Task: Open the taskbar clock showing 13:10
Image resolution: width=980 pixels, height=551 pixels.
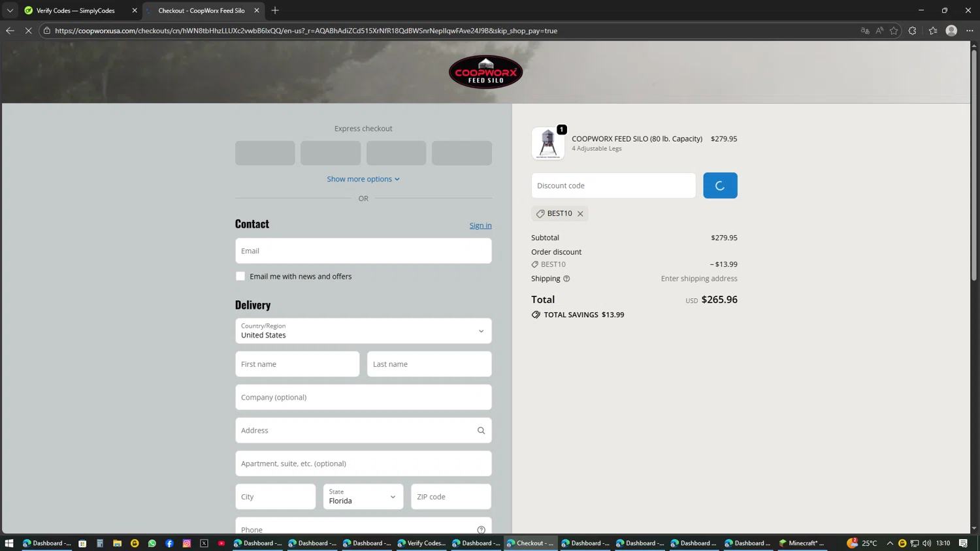Action: 943,543
